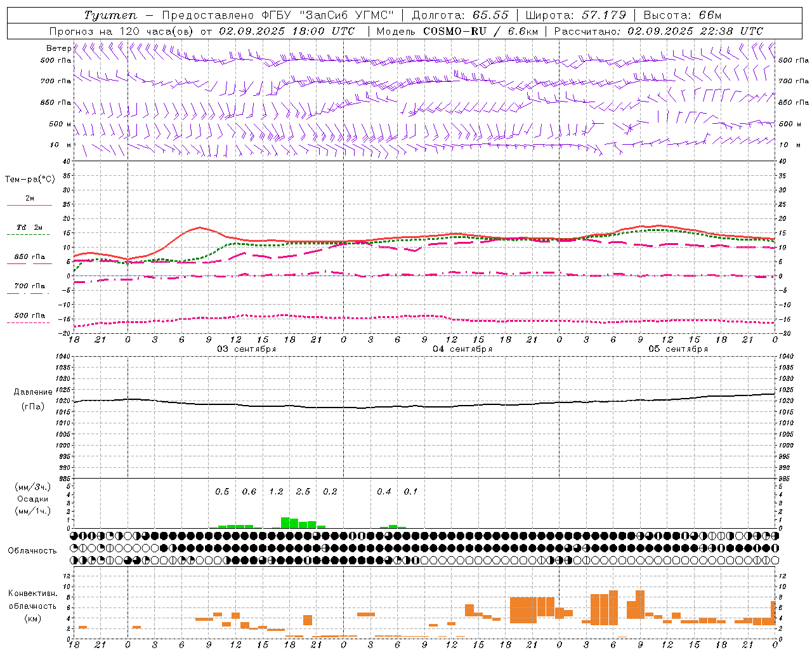The width and height of the screenshot is (812, 650).
Task: Click the Высота: 66м header field
Action: pos(683,15)
